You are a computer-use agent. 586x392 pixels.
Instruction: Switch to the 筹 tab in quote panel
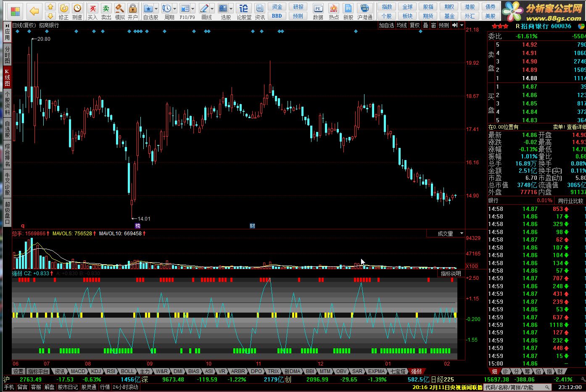pos(528,371)
